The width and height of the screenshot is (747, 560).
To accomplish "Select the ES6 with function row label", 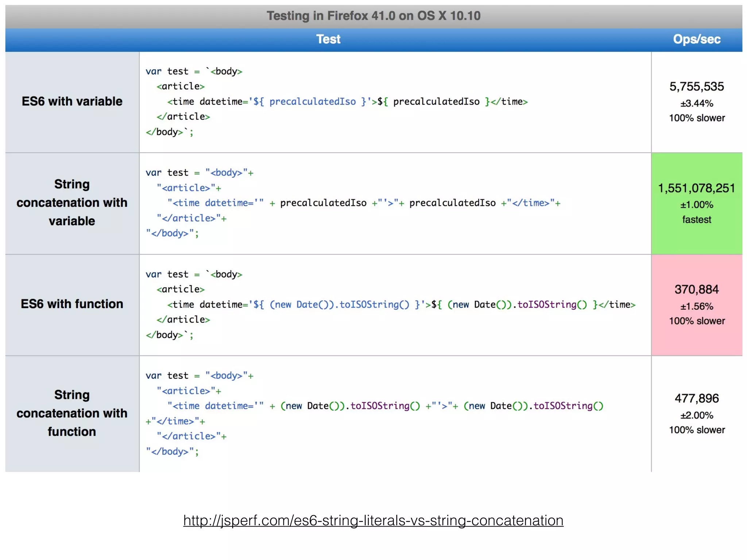I will tap(72, 304).
